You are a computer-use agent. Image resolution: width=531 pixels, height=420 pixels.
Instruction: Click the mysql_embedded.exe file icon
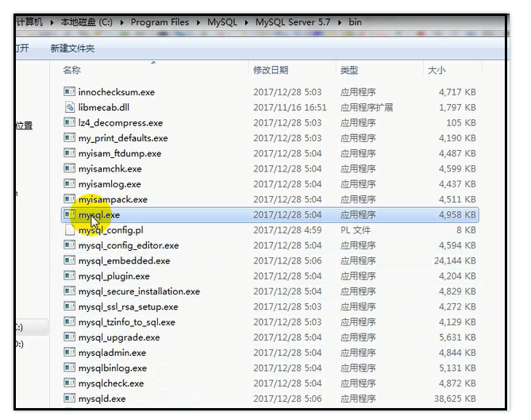tap(69, 260)
